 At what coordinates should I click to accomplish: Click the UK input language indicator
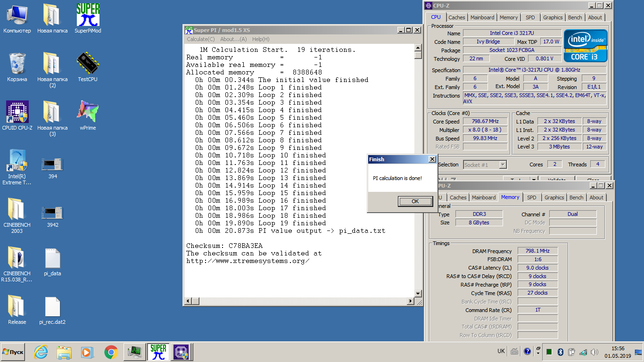[x=501, y=351]
